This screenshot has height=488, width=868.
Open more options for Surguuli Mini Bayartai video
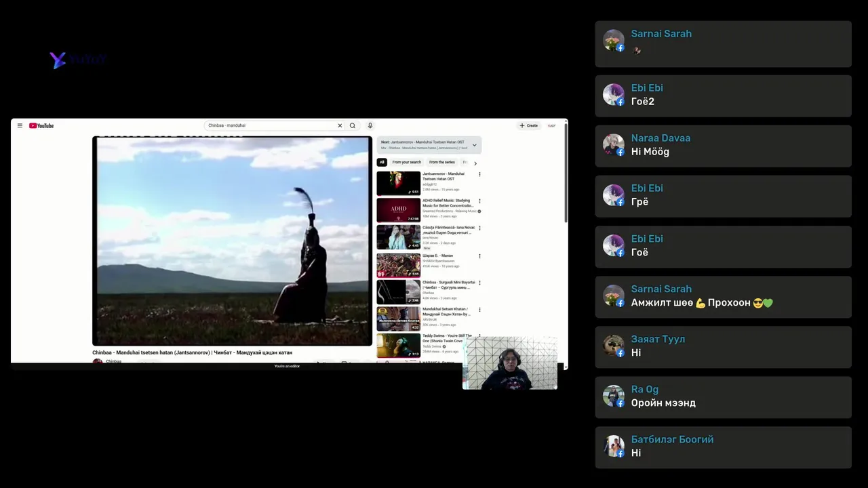[x=479, y=283]
